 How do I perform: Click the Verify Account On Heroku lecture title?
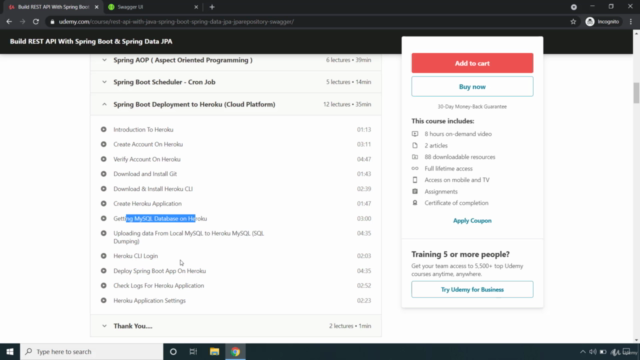pos(147,159)
